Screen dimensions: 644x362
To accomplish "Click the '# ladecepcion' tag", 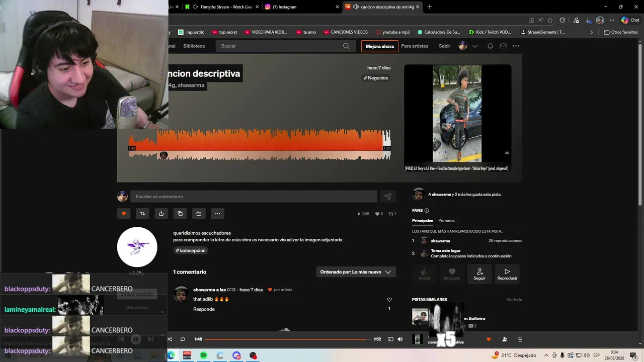I will point(191,250).
